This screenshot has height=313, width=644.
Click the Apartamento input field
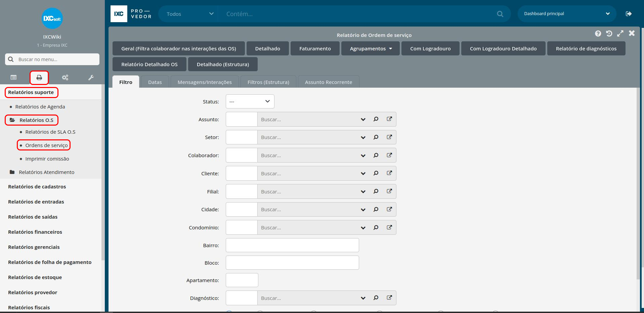(242, 280)
